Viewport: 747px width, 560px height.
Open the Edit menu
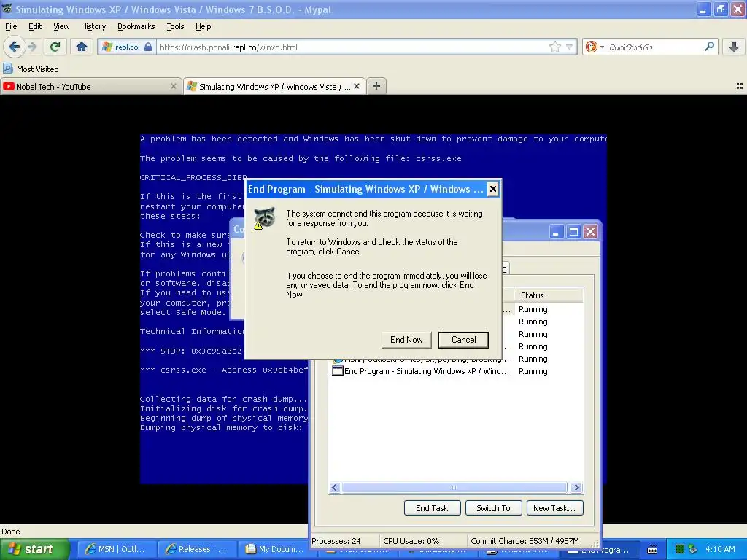pos(35,26)
